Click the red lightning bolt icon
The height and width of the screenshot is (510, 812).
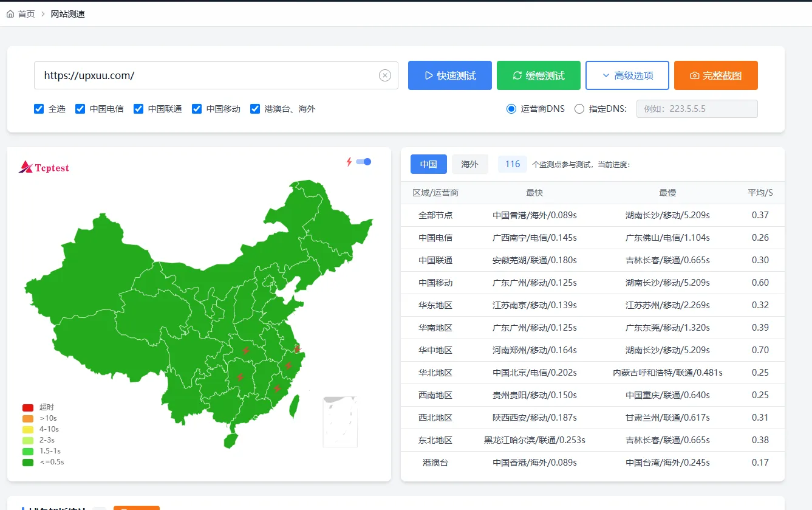[349, 162]
